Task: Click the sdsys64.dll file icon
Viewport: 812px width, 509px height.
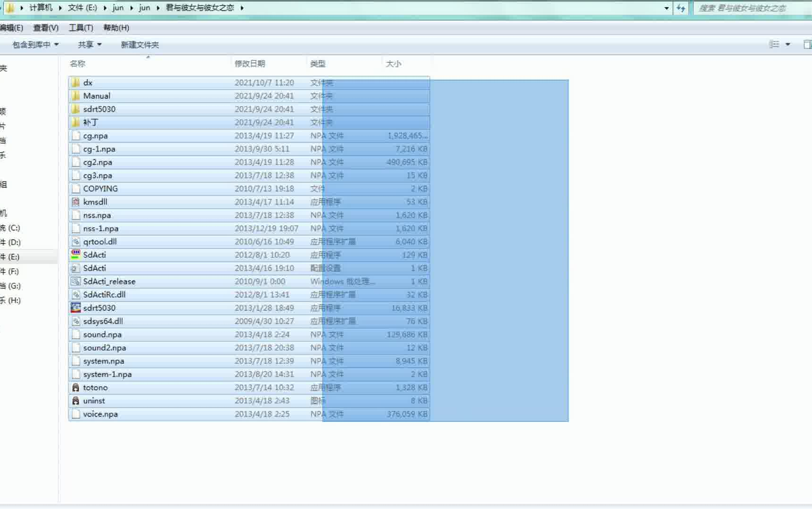Action: (75, 321)
